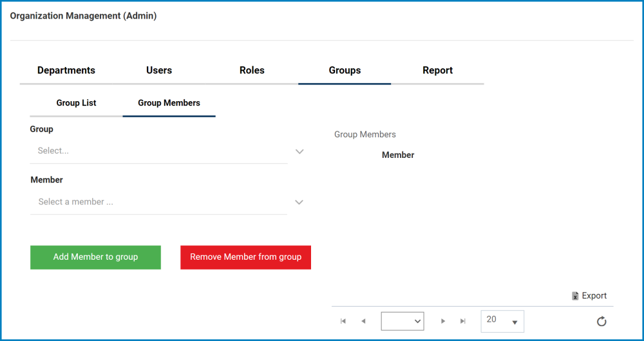This screenshot has height=341, width=644.
Task: Open the page number dropdown
Action: pos(402,321)
